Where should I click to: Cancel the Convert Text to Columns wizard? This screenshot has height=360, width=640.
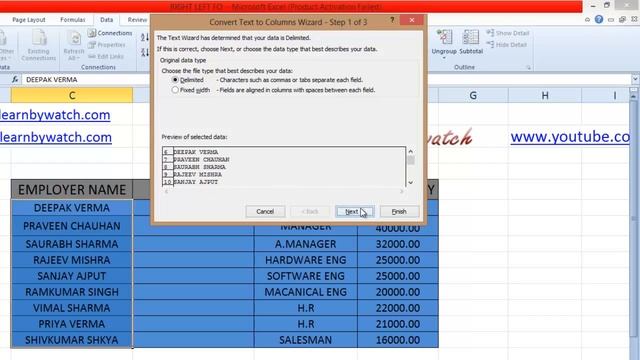point(265,211)
